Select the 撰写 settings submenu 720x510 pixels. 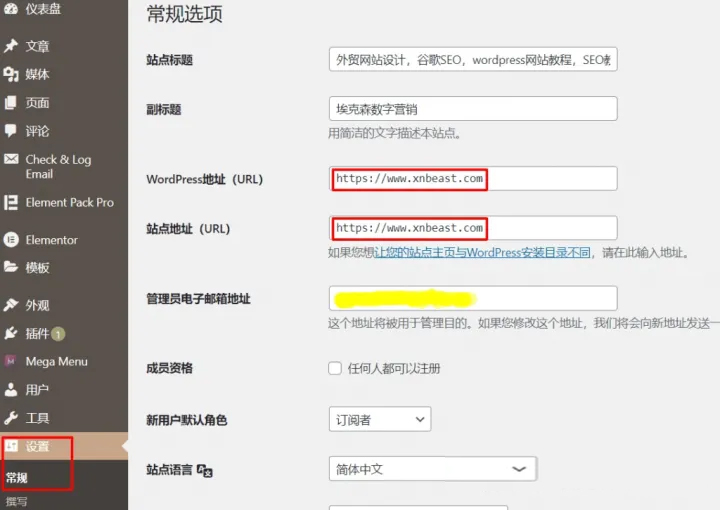tap(17, 502)
